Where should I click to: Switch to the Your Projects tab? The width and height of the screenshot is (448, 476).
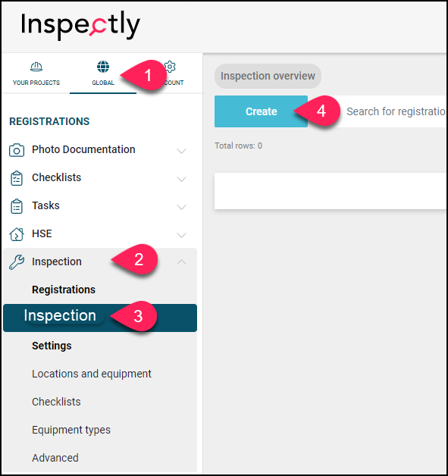(x=36, y=74)
